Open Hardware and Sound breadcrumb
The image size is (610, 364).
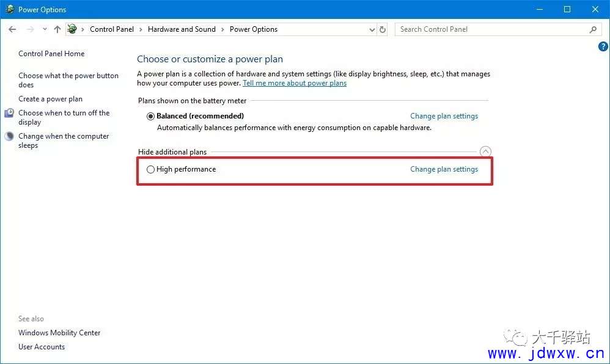(182, 29)
